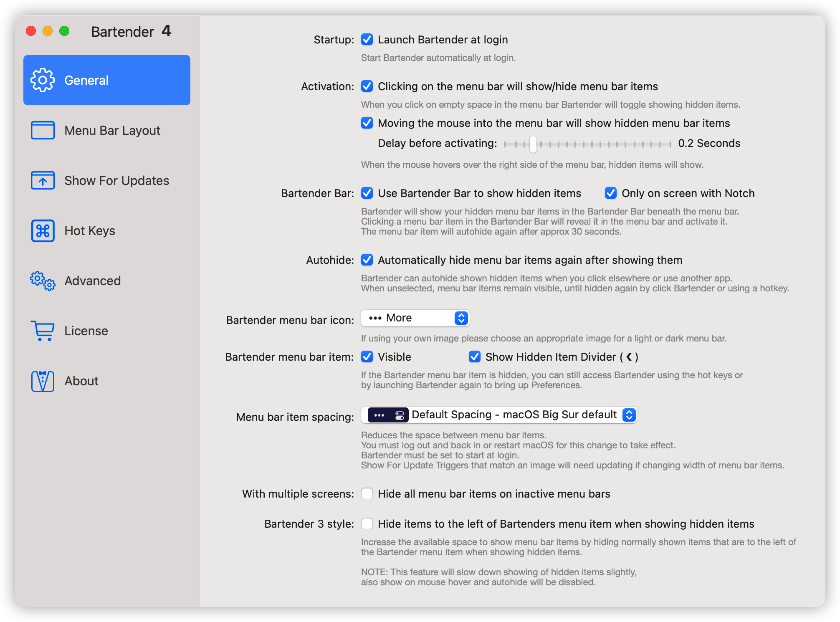Toggle moving mouse into menu bar checkbox
The image size is (840, 622).
(367, 123)
